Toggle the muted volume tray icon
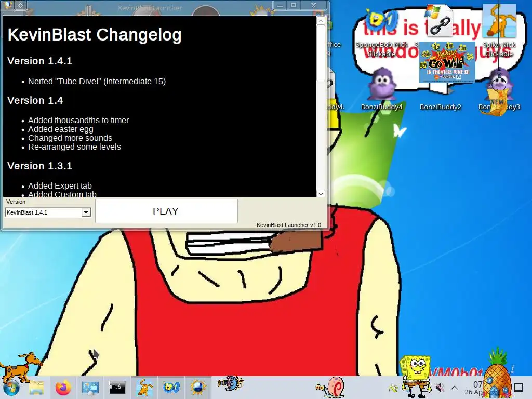This screenshot has width=532, height=399. 440,388
